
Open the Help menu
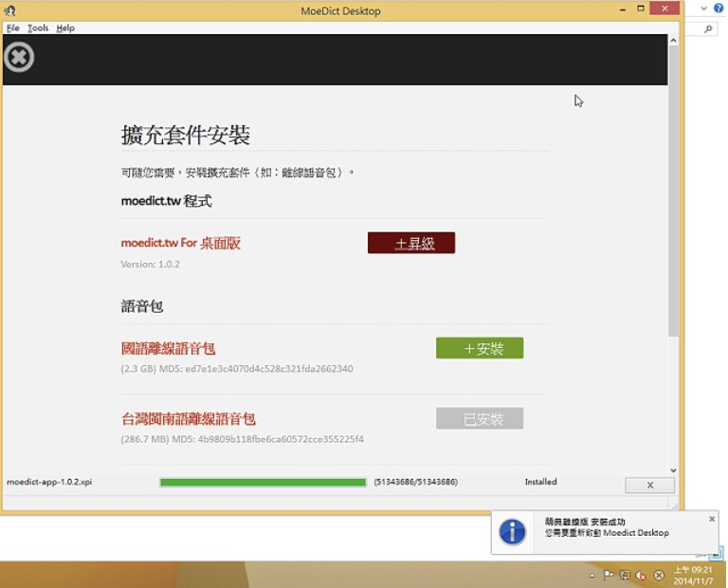65,28
